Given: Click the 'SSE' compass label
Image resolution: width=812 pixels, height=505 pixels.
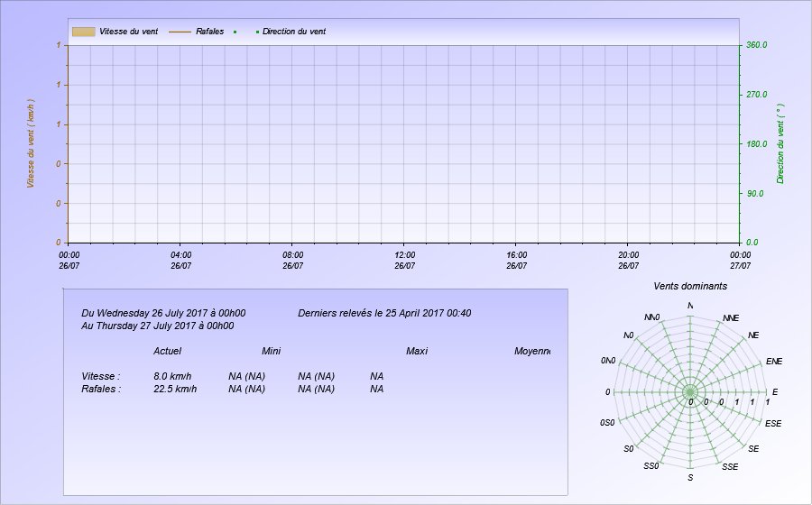Looking at the screenshot, I should pyautogui.click(x=730, y=467).
